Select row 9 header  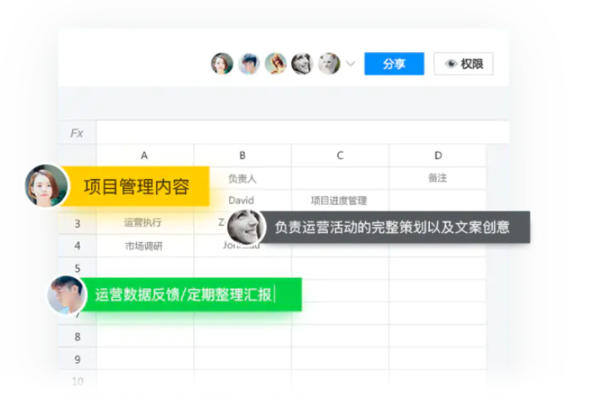click(77, 359)
